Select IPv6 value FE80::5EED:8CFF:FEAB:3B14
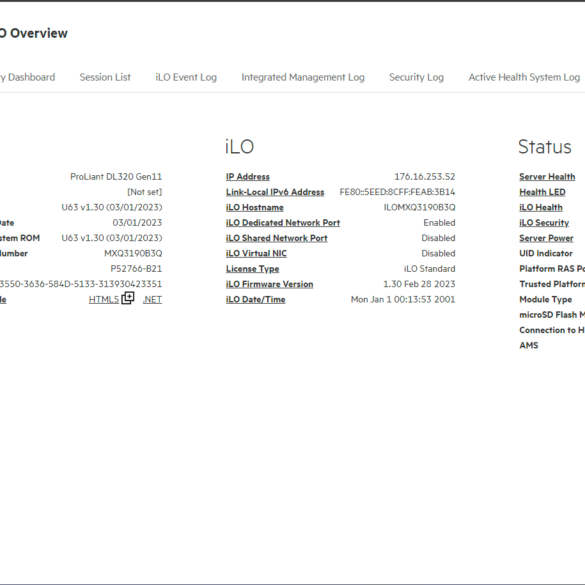Screen dimensions: 585x585 (x=397, y=192)
